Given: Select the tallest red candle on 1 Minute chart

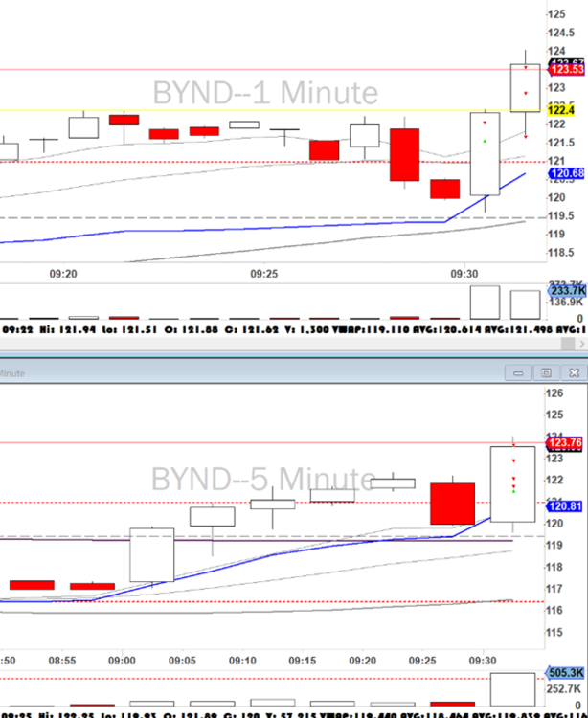Looking at the screenshot, I should [404, 155].
